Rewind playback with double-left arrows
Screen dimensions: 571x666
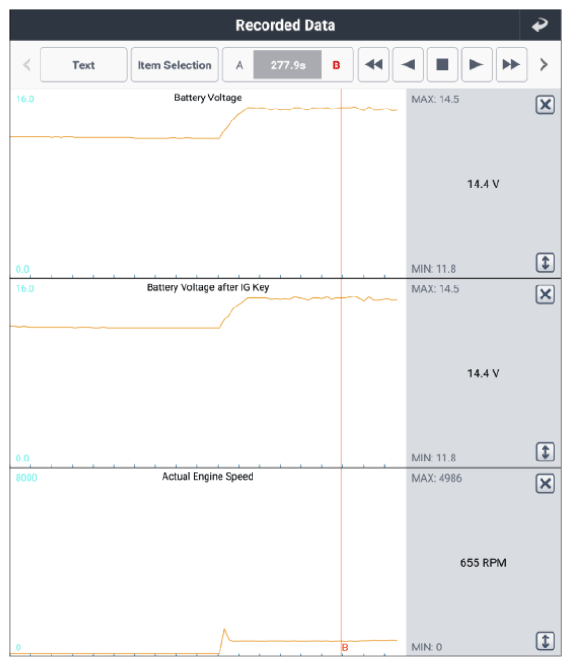(373, 65)
